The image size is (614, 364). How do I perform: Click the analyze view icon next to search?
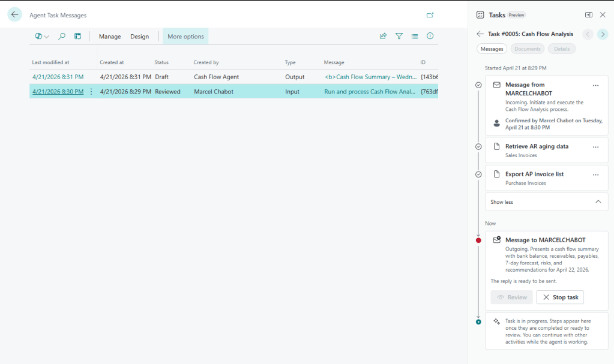click(x=77, y=37)
